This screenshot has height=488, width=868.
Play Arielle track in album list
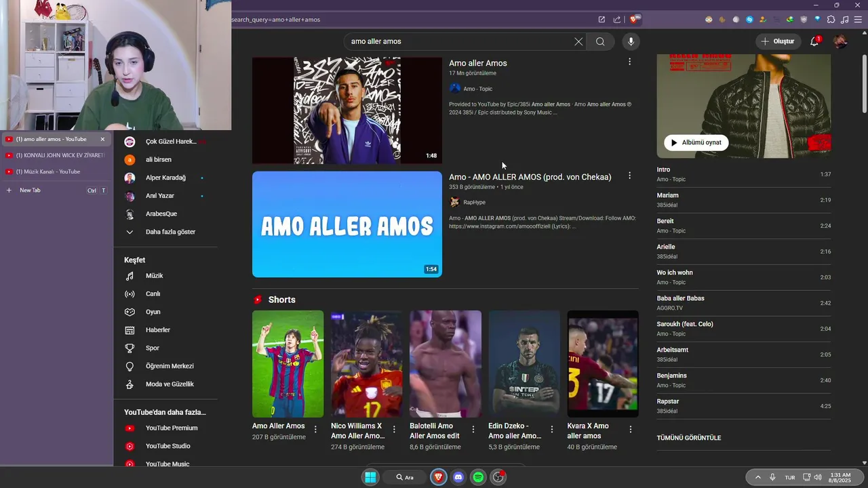tap(743, 251)
